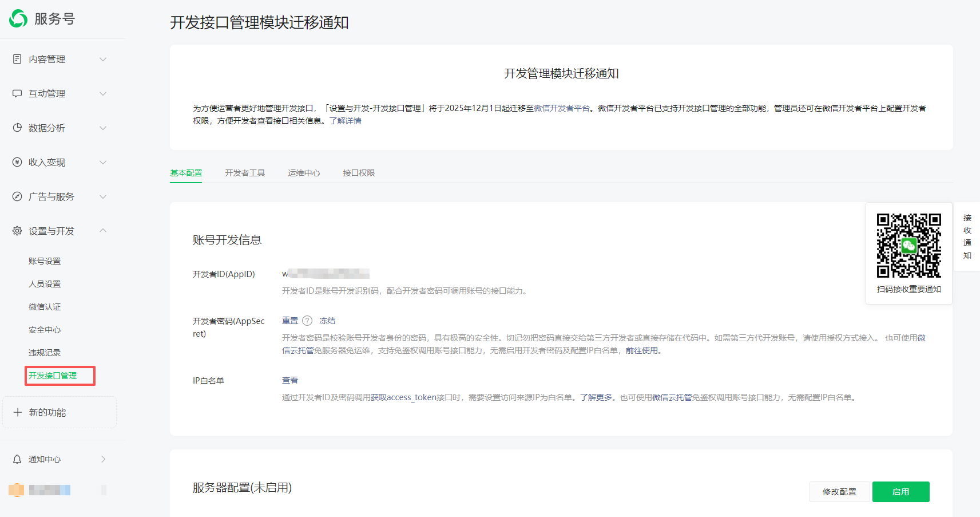Click the help question mark next to 重置

coord(307,321)
